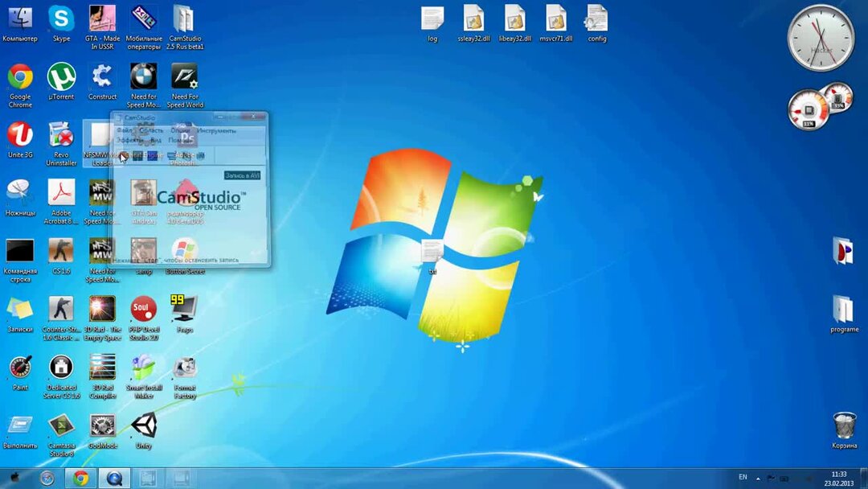Viewport: 868px width, 489px height.
Task: Open the Файл menu in CamStudio
Action: coord(125,131)
